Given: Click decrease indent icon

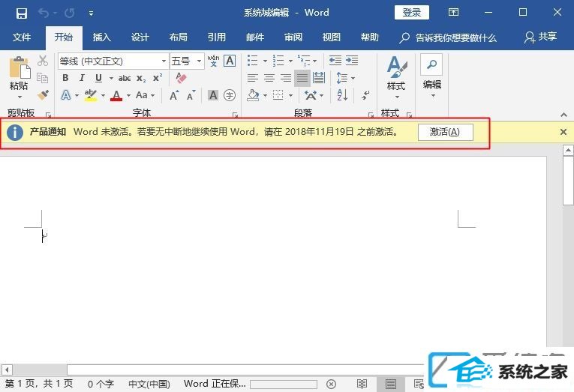Looking at the screenshot, I should coord(335,60).
